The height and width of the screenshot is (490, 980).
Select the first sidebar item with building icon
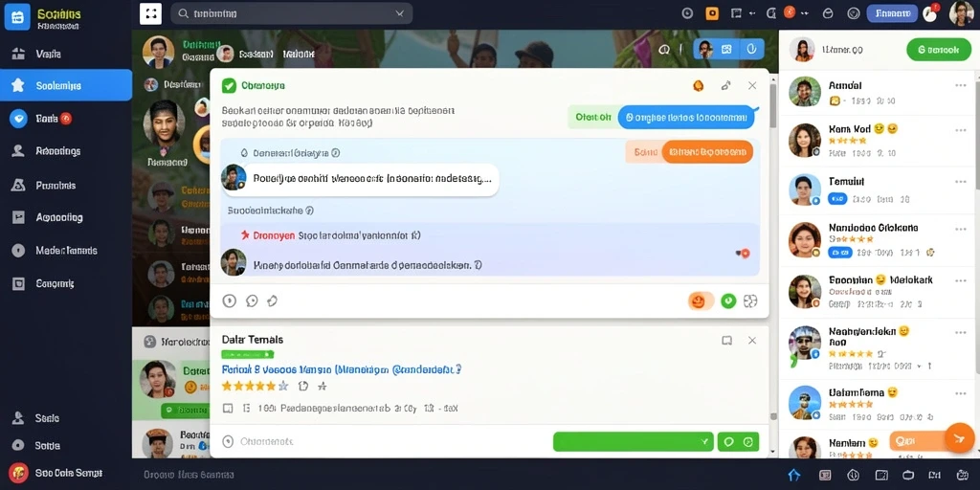[66, 54]
